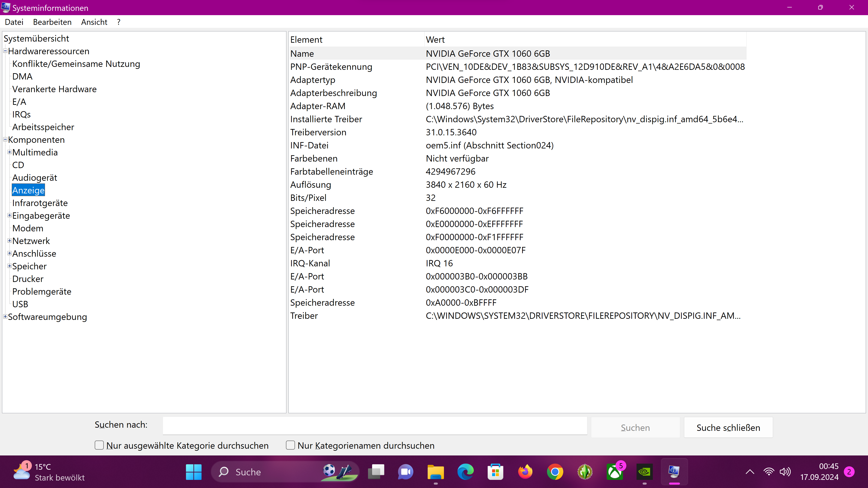Collapse the Hardwareressourcen section

(5, 51)
